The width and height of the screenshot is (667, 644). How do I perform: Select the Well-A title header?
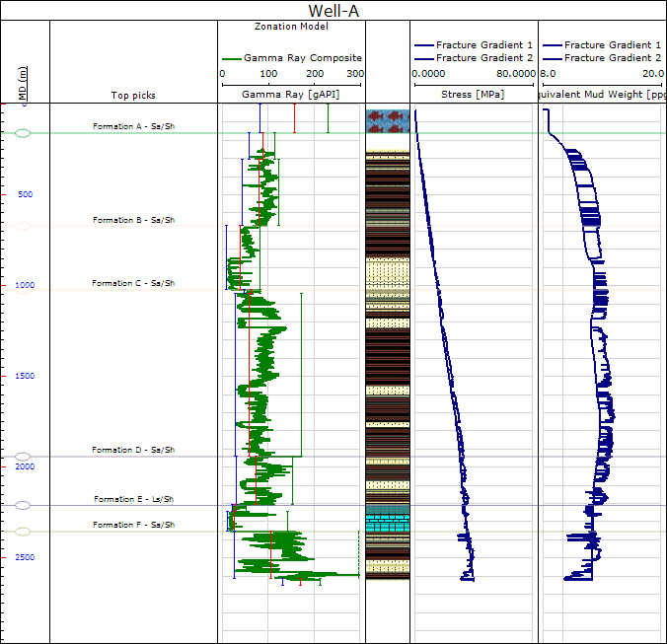pyautogui.click(x=333, y=10)
